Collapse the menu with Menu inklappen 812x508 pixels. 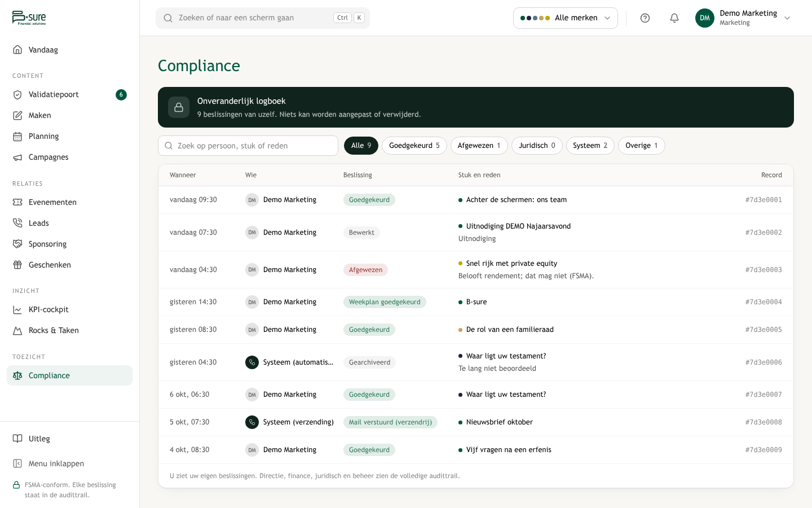69,463
